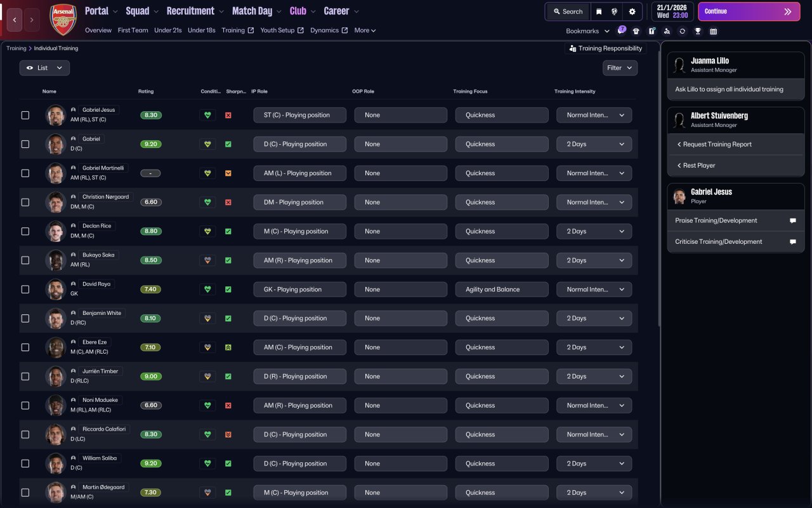
Task: Open the Squad menu
Action: coord(142,11)
